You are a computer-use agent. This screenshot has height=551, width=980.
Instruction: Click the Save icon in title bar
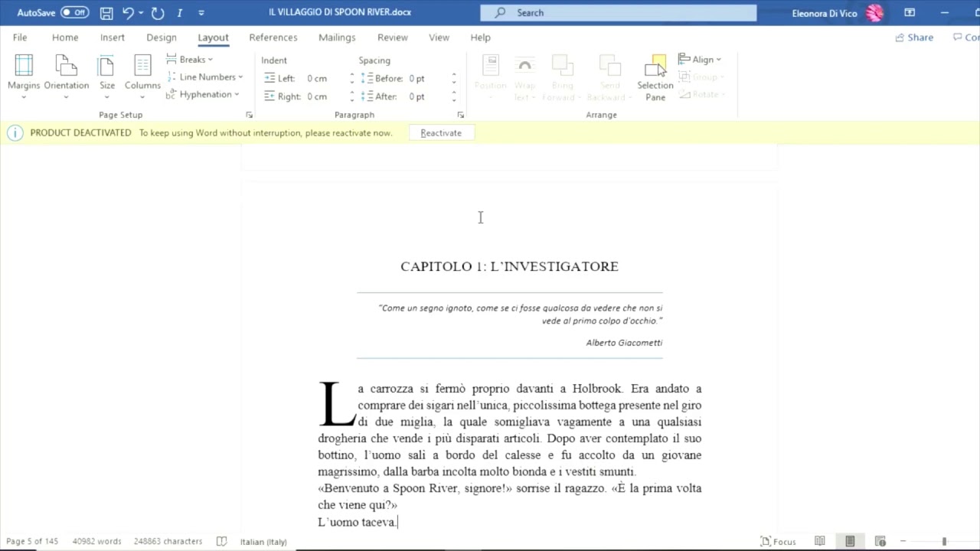(106, 13)
